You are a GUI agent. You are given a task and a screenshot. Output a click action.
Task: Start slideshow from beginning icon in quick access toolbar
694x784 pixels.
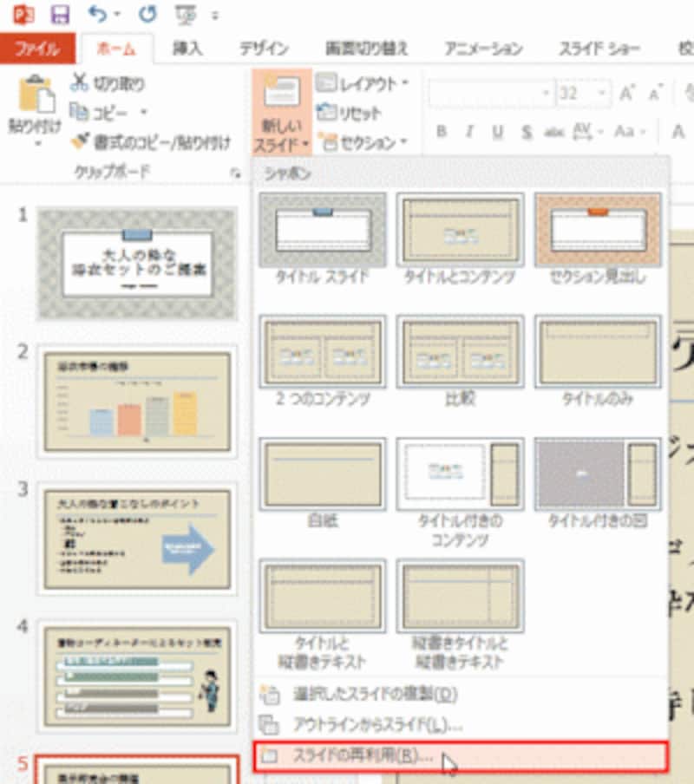point(186,15)
